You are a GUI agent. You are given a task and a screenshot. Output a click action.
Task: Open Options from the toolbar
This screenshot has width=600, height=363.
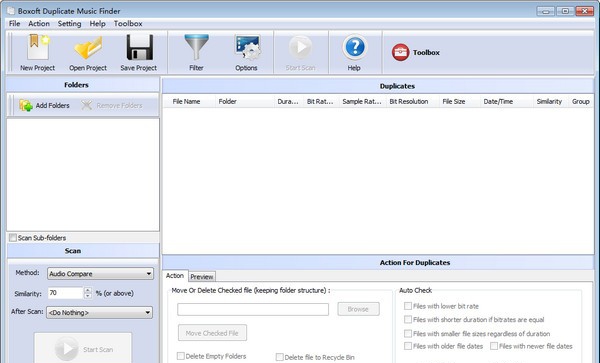(246, 52)
